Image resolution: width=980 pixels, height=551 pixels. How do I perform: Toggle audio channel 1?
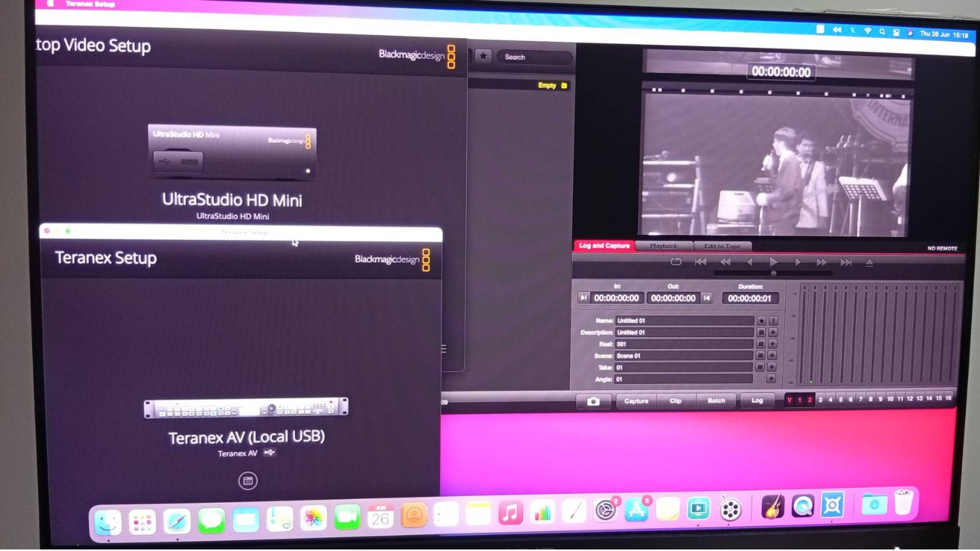(x=800, y=399)
